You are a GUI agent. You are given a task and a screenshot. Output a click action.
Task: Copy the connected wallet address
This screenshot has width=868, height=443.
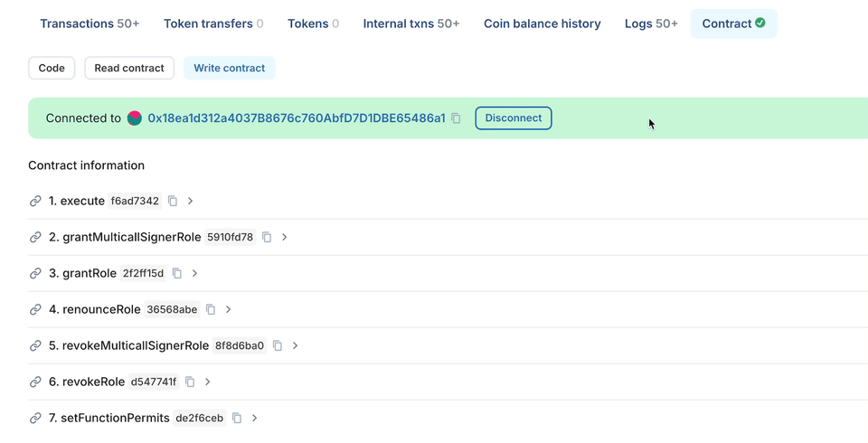click(457, 118)
